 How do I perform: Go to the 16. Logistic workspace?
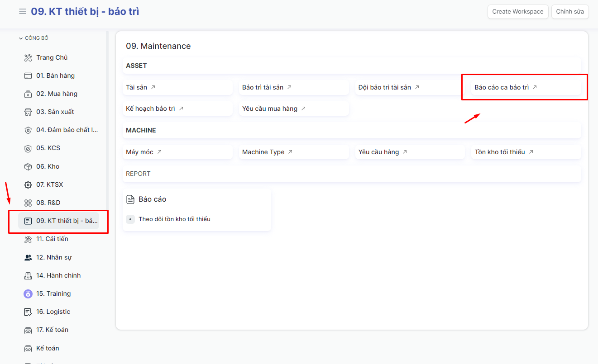click(53, 312)
